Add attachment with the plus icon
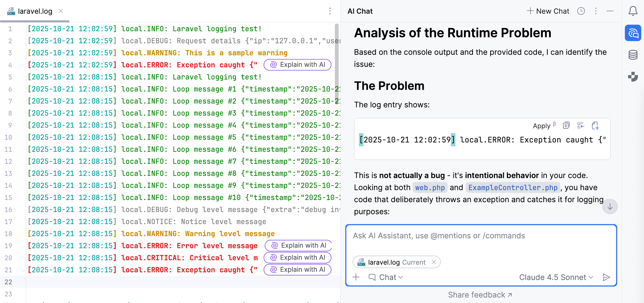Screen dimensions: 644x303 pos(356,277)
